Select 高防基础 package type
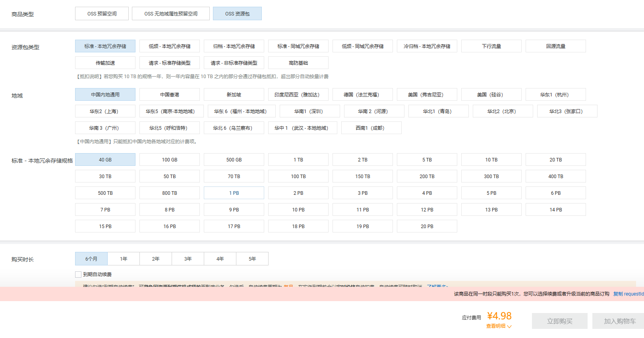644x338 pixels. (298, 63)
